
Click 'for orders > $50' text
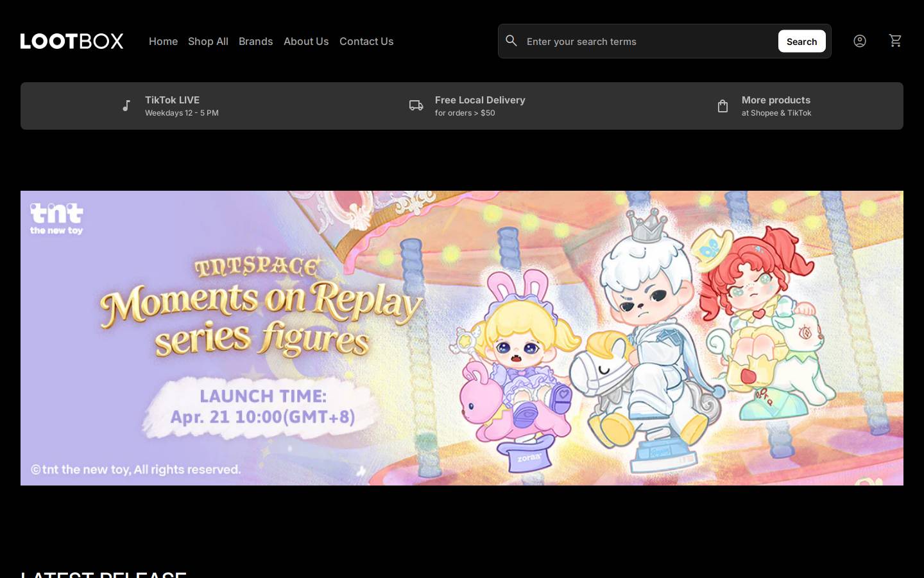point(465,113)
